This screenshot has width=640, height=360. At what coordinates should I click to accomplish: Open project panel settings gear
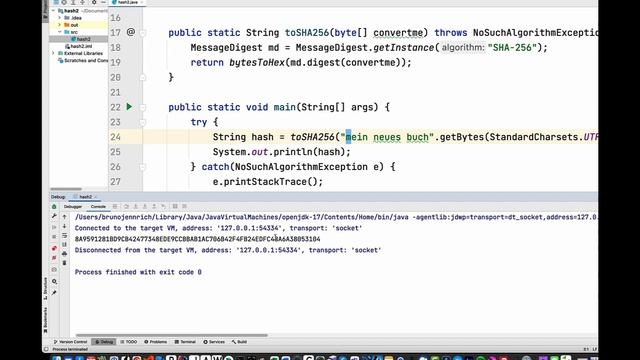(x=94, y=2)
